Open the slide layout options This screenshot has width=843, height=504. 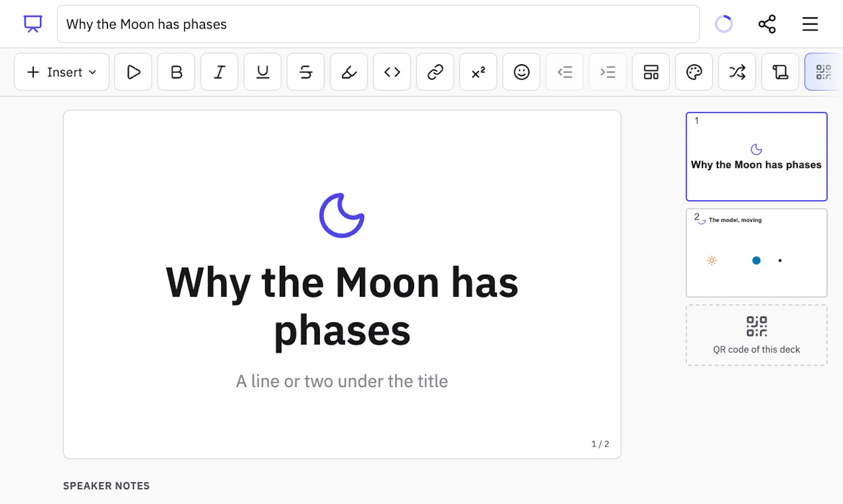pyautogui.click(x=651, y=72)
